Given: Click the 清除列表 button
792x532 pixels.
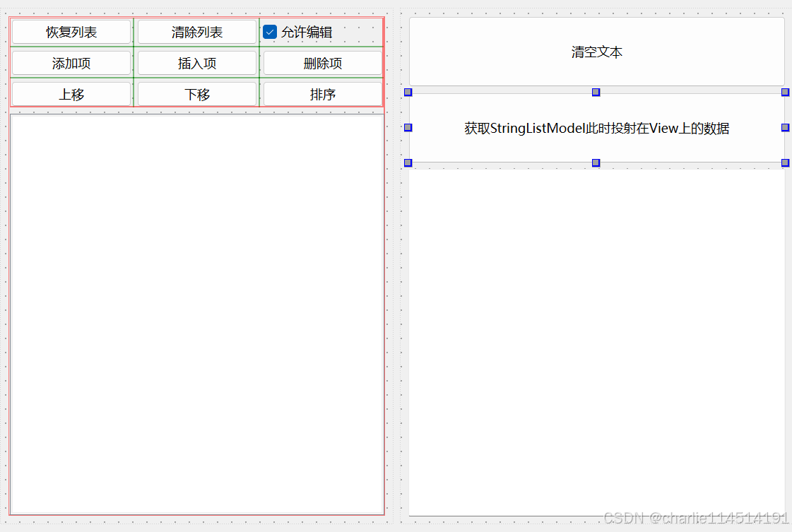Looking at the screenshot, I should coord(197,32).
